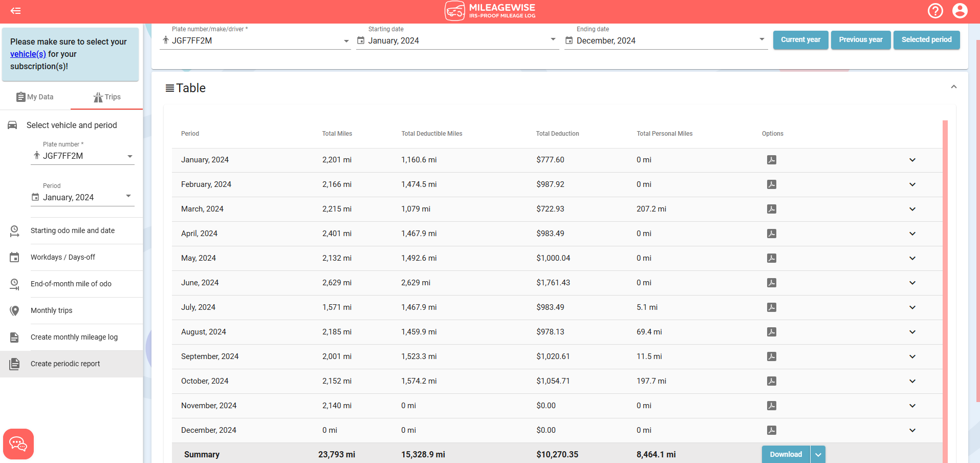Open the live chat support bubble

pyautogui.click(x=18, y=444)
